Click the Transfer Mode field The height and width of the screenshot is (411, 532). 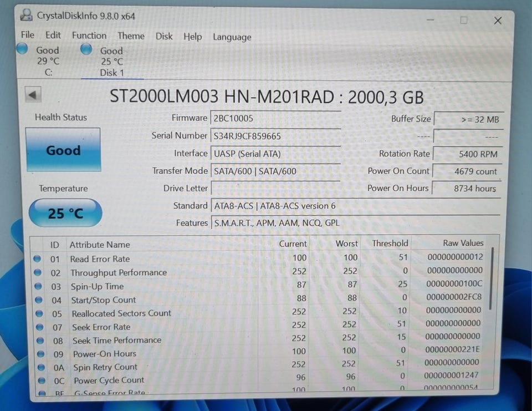pyautogui.click(x=275, y=171)
